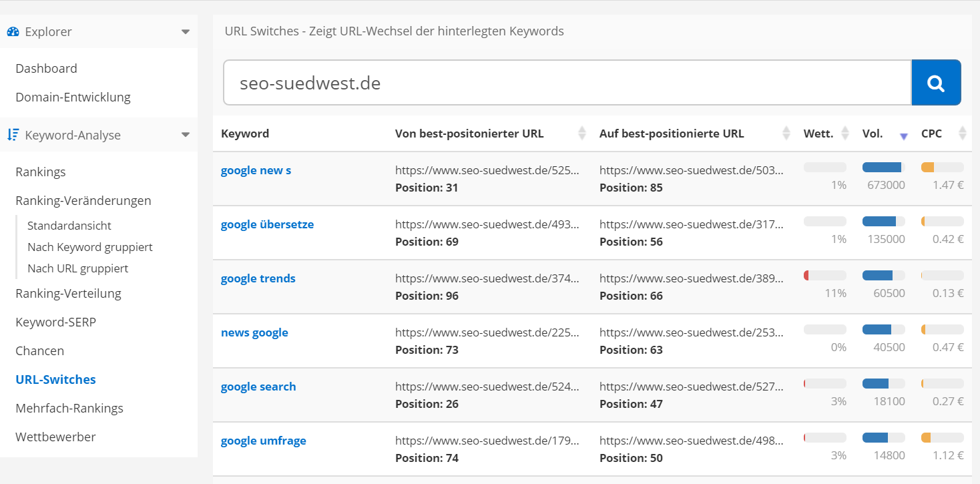Sort by Von best-positionierter URL column
Viewport: 980px width, 484px height.
click(x=580, y=133)
